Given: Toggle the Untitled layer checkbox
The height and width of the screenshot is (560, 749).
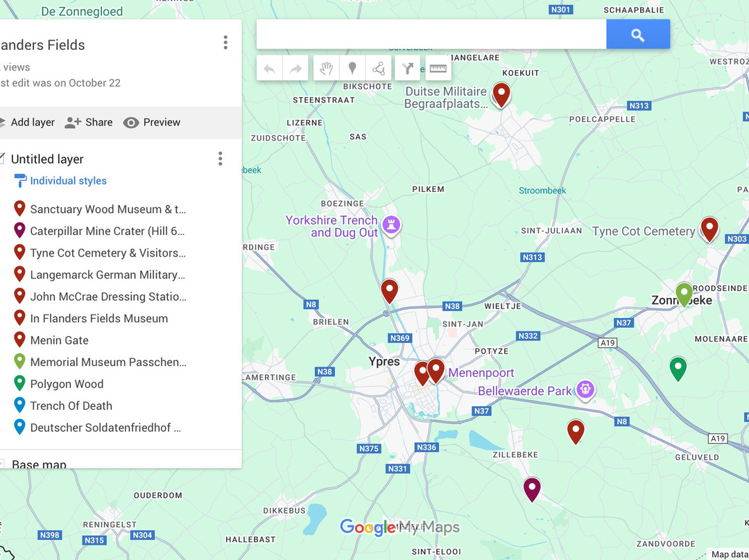Looking at the screenshot, I should pyautogui.click(x=2, y=159).
